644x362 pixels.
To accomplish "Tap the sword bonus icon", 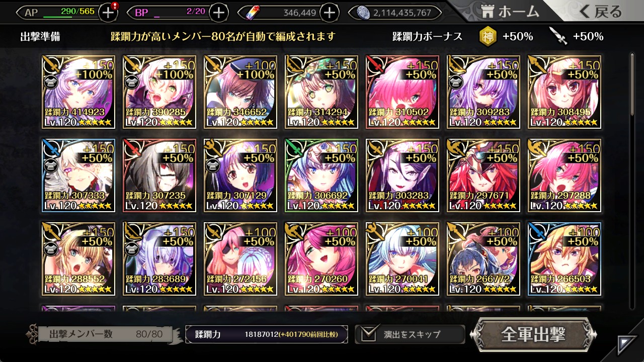I will pyautogui.click(x=558, y=36).
